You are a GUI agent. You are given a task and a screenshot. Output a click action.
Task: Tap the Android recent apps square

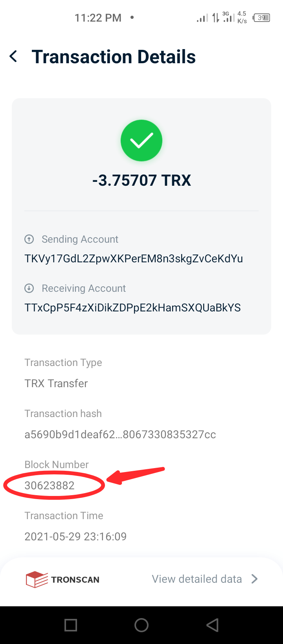71,625
